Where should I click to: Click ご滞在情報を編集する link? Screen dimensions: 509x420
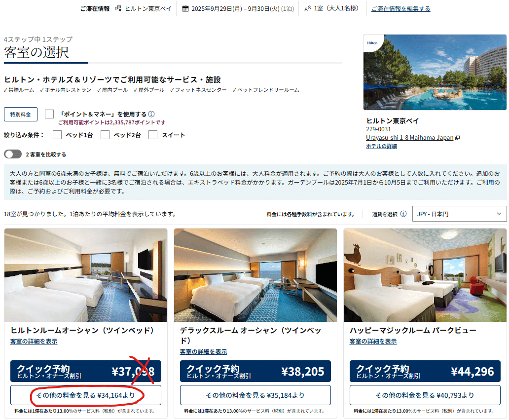401,9
